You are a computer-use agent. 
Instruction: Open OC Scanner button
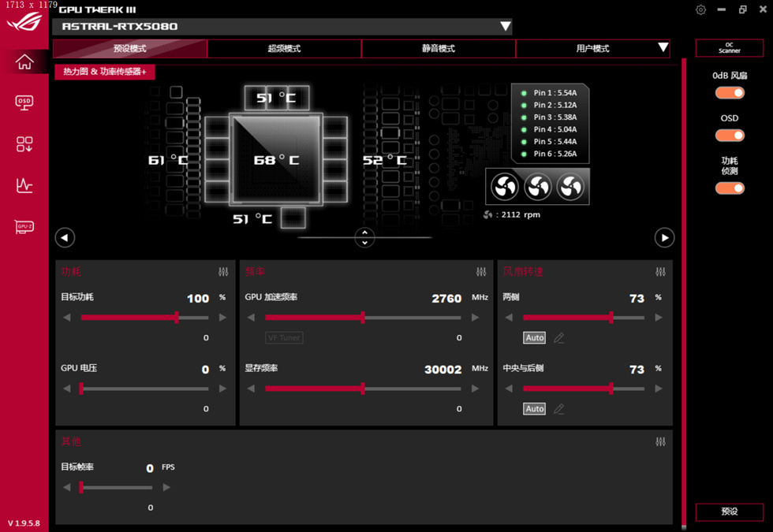tap(730, 48)
